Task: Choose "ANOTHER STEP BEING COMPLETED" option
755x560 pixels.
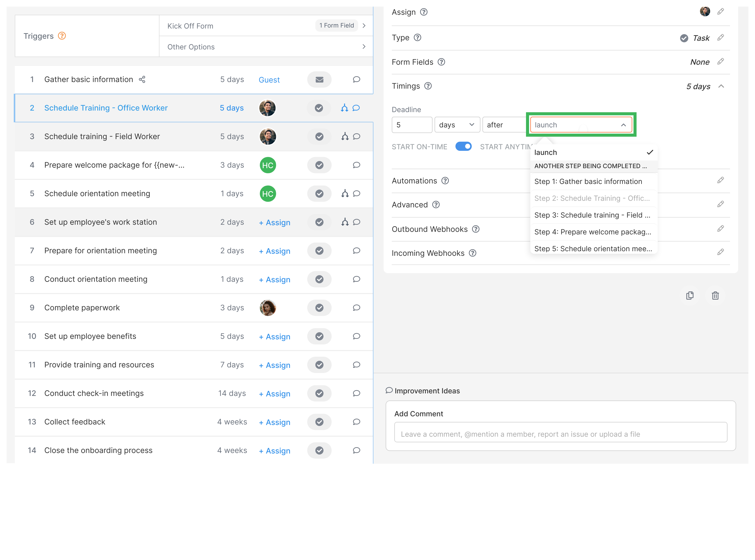Action: (591, 166)
